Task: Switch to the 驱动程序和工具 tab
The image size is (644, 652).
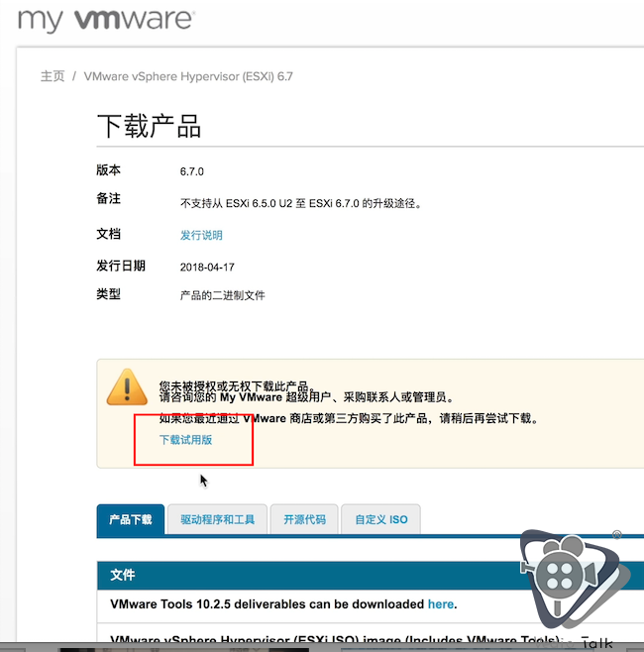Action: click(x=217, y=519)
